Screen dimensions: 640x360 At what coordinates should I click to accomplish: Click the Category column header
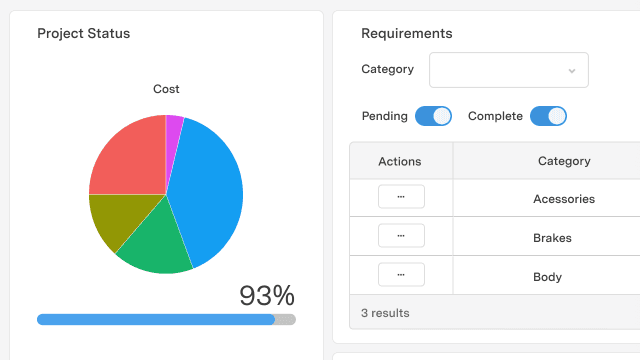tap(564, 161)
